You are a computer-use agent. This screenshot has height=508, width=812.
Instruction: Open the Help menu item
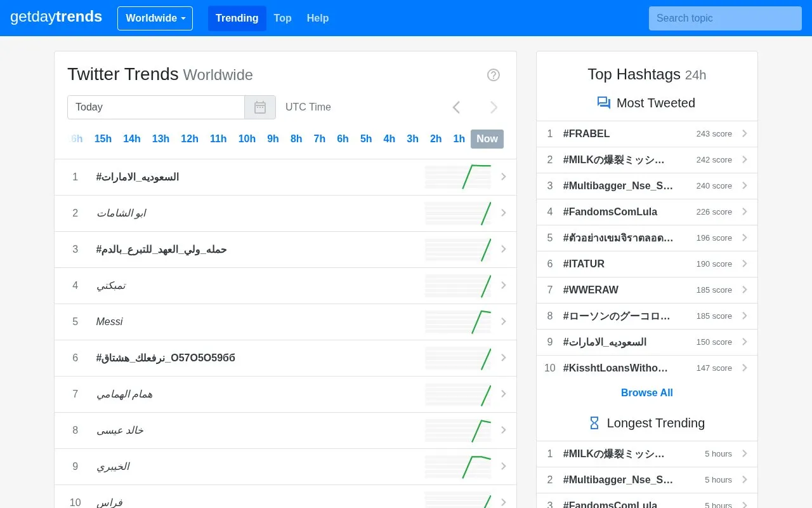pos(318,18)
